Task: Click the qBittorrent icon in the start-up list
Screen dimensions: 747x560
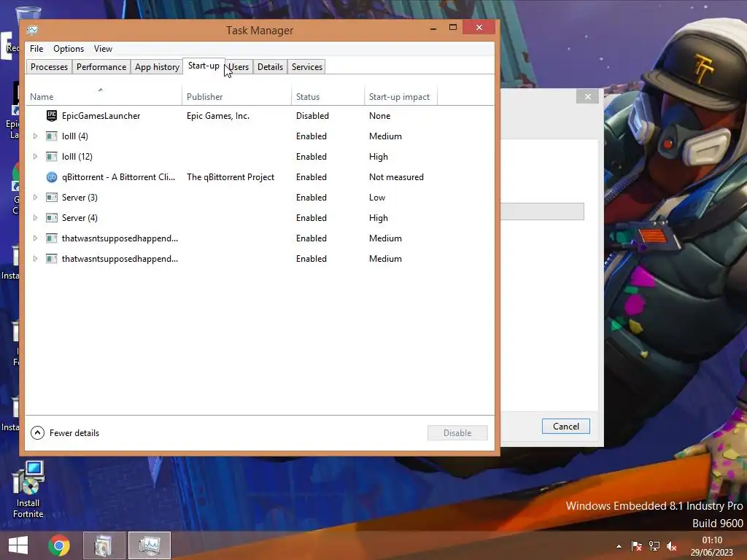Action: click(x=52, y=177)
